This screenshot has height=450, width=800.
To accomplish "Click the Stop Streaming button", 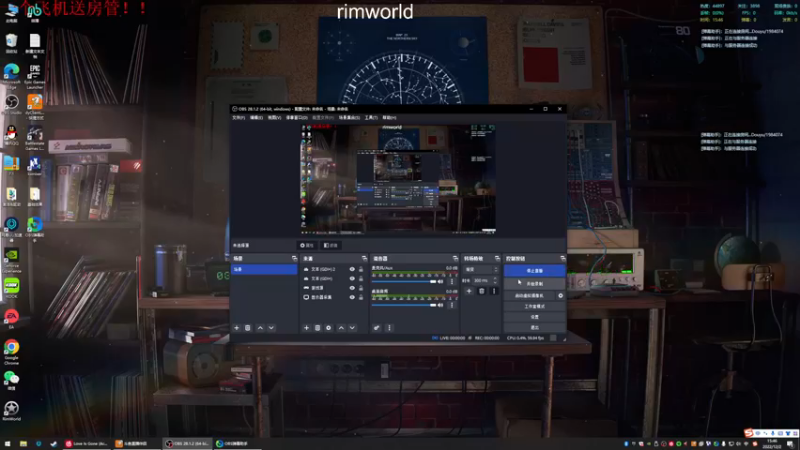I will point(534,270).
